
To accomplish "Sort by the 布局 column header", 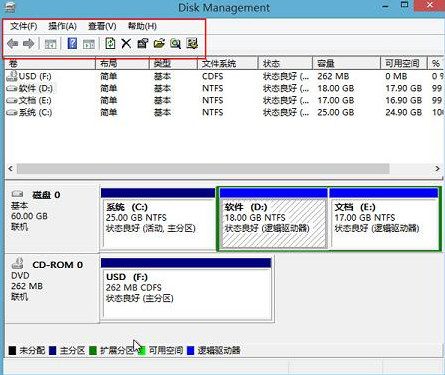I will pos(122,63).
